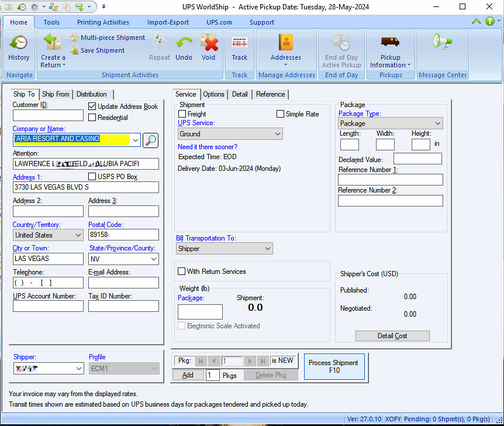The width and height of the screenshot is (504, 426).
Task: Open the Message Center megaphone icon
Action: [x=442, y=42]
